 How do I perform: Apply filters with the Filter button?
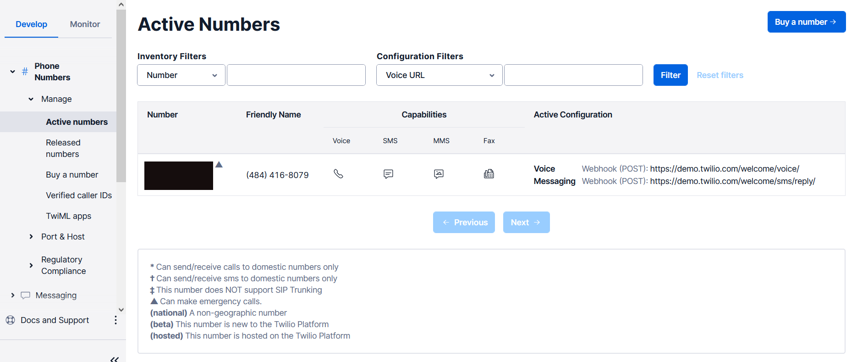(x=670, y=75)
